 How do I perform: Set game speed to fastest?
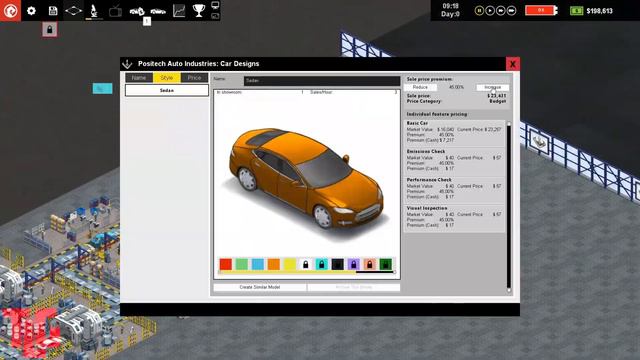[x=511, y=11]
